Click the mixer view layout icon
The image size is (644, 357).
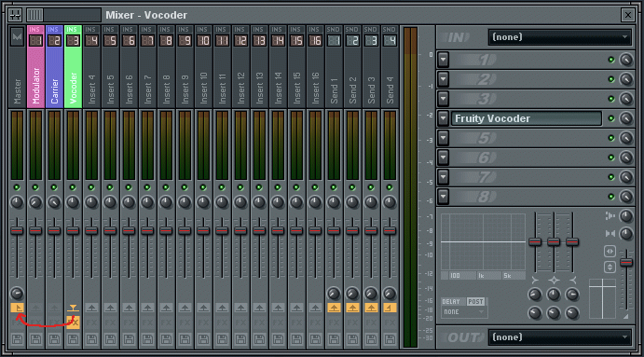coord(34,15)
